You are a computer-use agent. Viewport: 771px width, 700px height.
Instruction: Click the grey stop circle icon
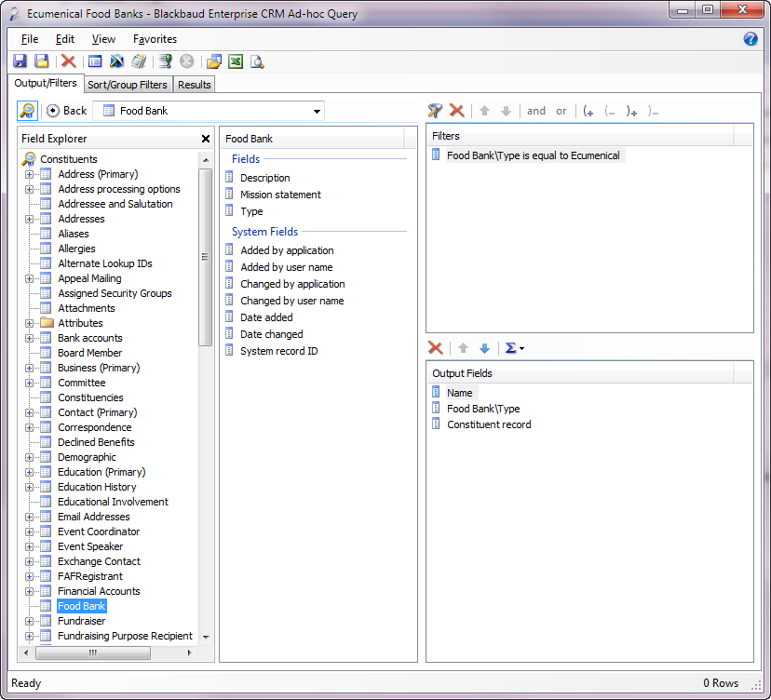(187, 61)
